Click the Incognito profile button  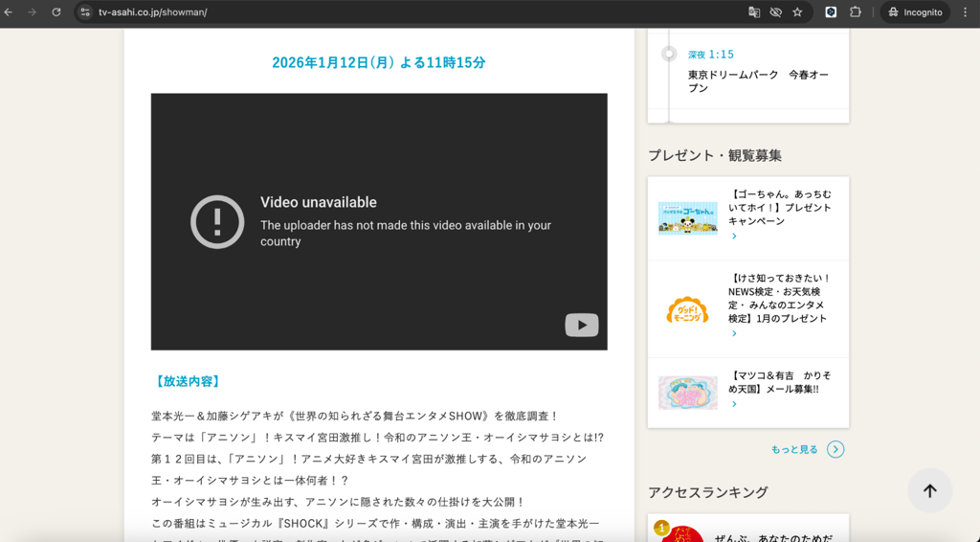[915, 11]
